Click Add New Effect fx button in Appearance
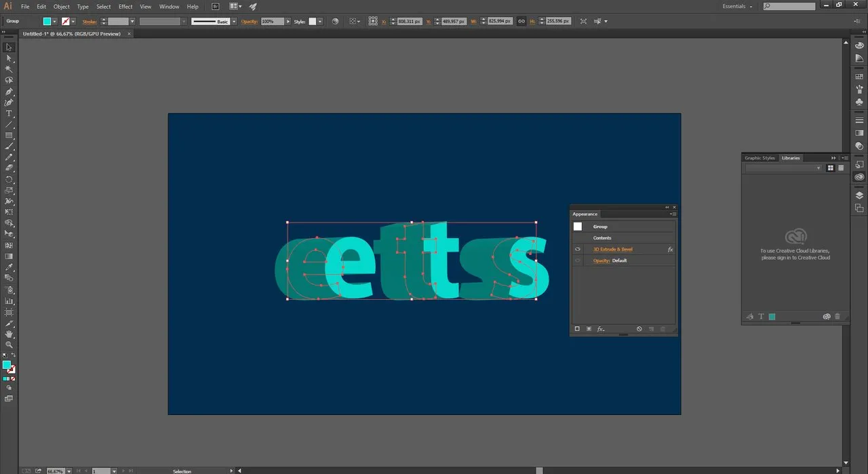Viewport: 868px width, 474px height. point(600,329)
